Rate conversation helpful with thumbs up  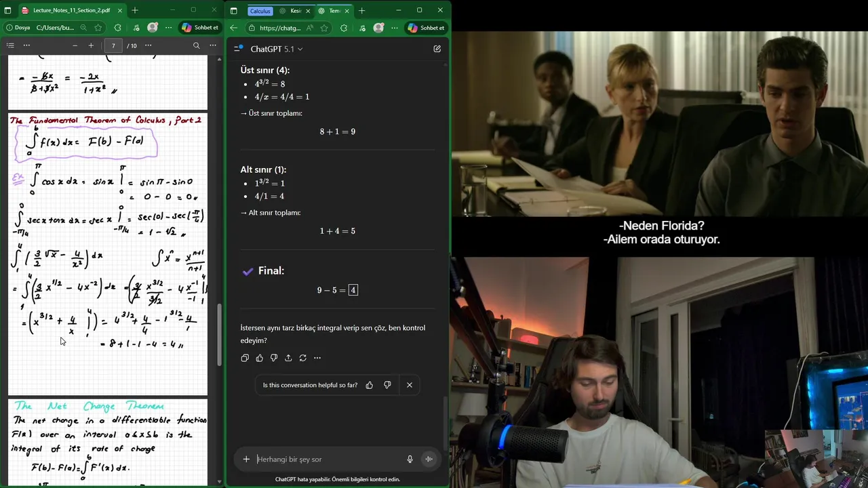pos(370,385)
